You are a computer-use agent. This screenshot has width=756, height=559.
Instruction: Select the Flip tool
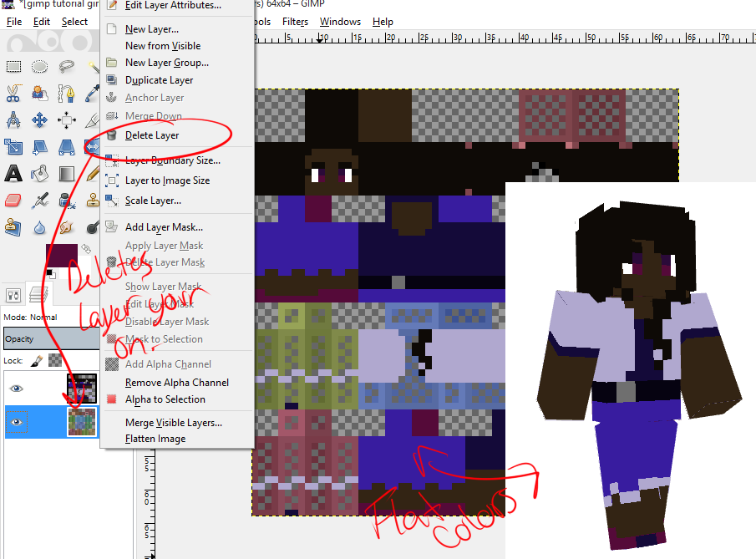pos(92,146)
